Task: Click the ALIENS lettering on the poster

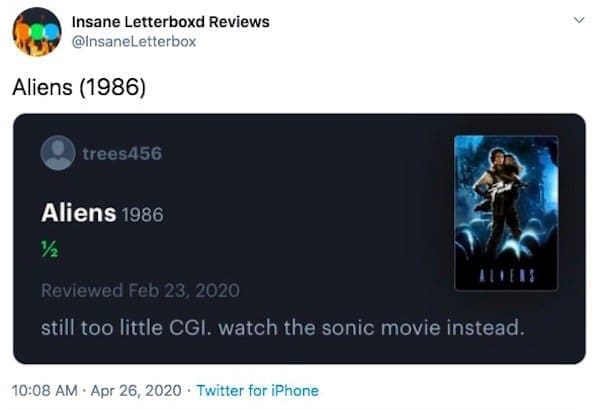Action: [506, 273]
